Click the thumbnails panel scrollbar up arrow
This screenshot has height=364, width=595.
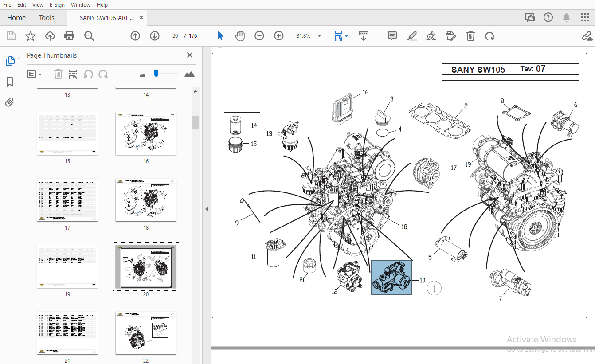coord(196,91)
